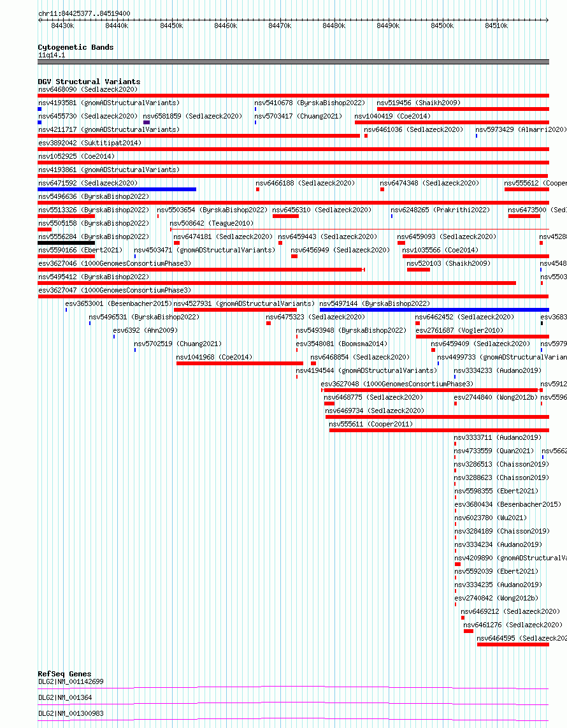Click variant nsv5505158 (ByrskaBishop2022)

(x=94, y=224)
